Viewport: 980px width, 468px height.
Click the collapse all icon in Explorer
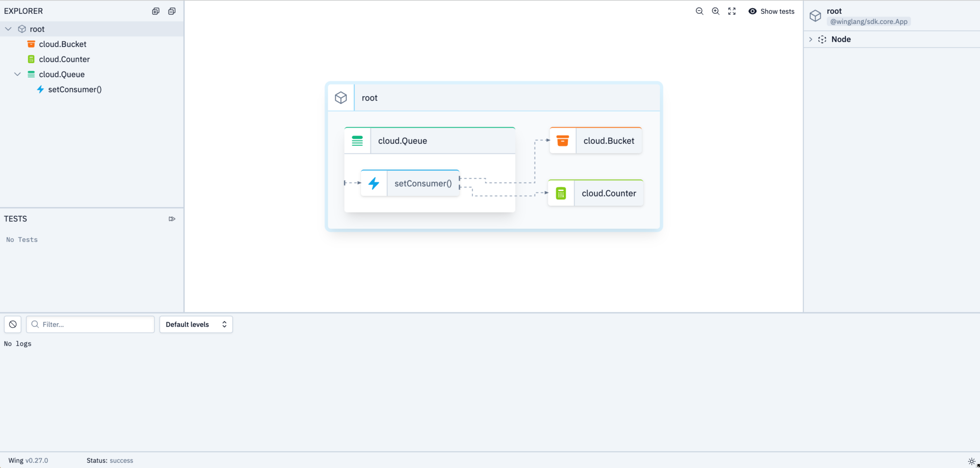[x=172, y=11]
